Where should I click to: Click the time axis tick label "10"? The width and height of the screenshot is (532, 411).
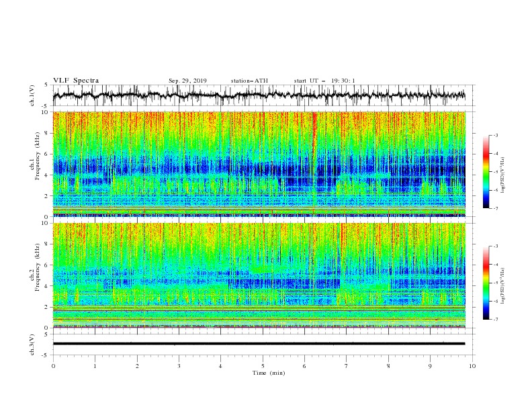pyautogui.click(x=472, y=366)
